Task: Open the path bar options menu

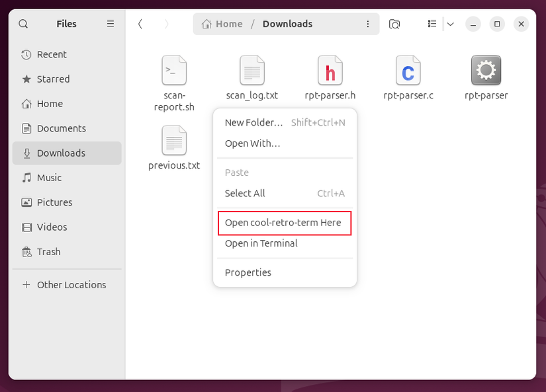Action: (x=369, y=24)
